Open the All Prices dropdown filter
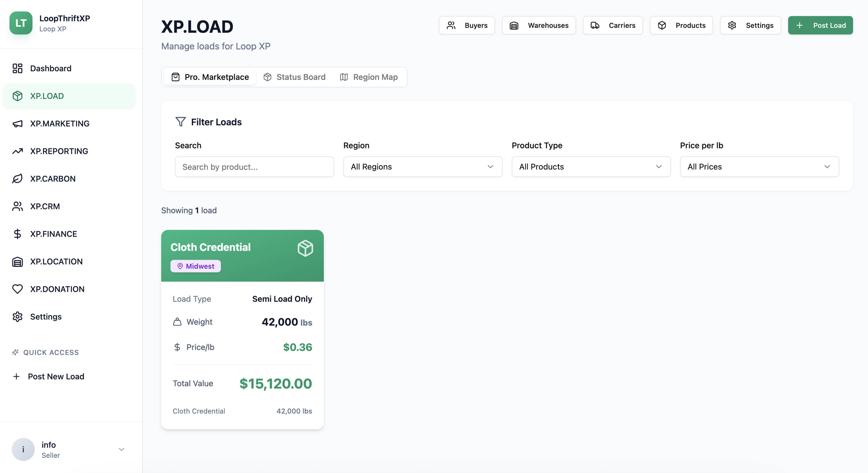This screenshot has height=473, width=868. tap(759, 167)
